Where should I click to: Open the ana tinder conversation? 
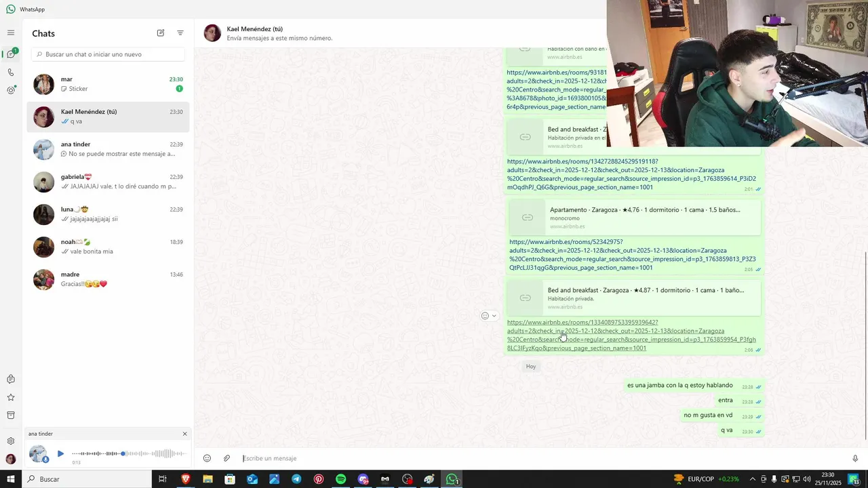[x=108, y=149]
